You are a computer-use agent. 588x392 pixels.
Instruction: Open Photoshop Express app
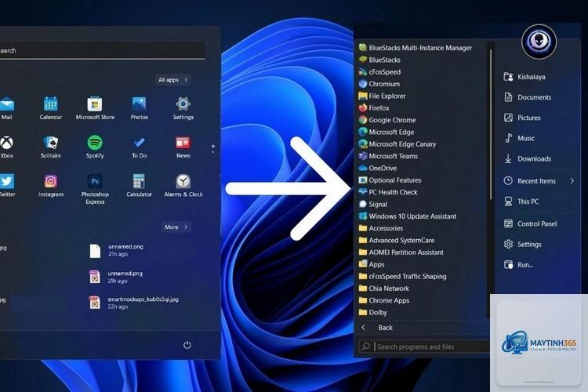(95, 189)
